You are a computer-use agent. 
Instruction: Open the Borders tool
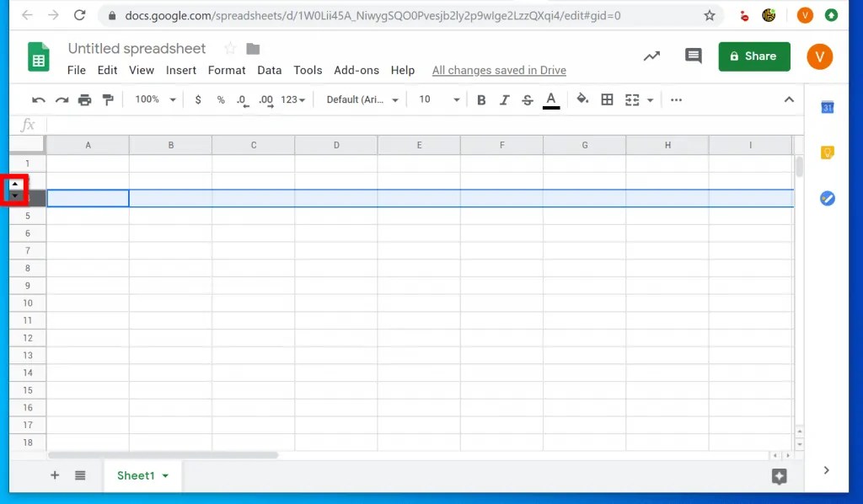(x=607, y=99)
